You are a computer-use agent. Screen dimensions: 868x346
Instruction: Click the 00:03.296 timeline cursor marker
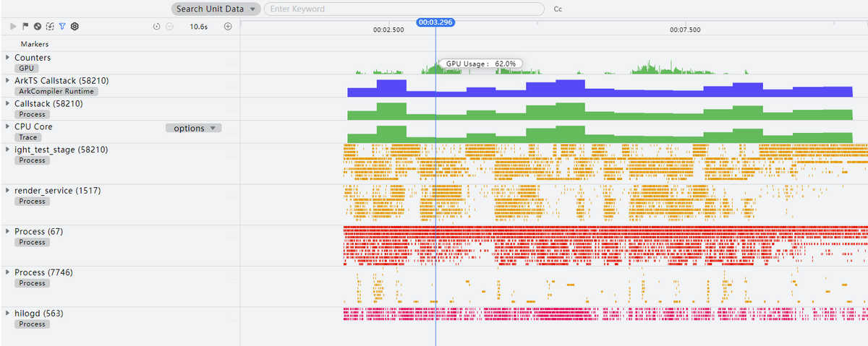click(435, 22)
